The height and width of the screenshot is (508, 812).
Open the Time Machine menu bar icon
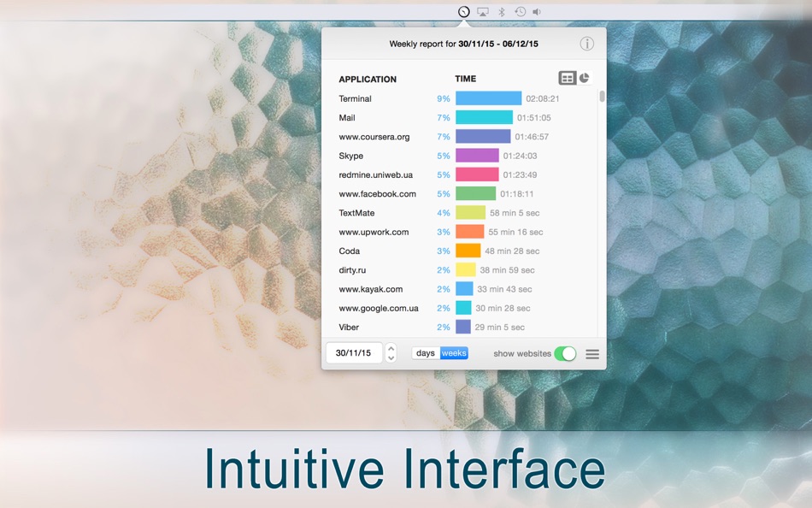tap(520, 11)
